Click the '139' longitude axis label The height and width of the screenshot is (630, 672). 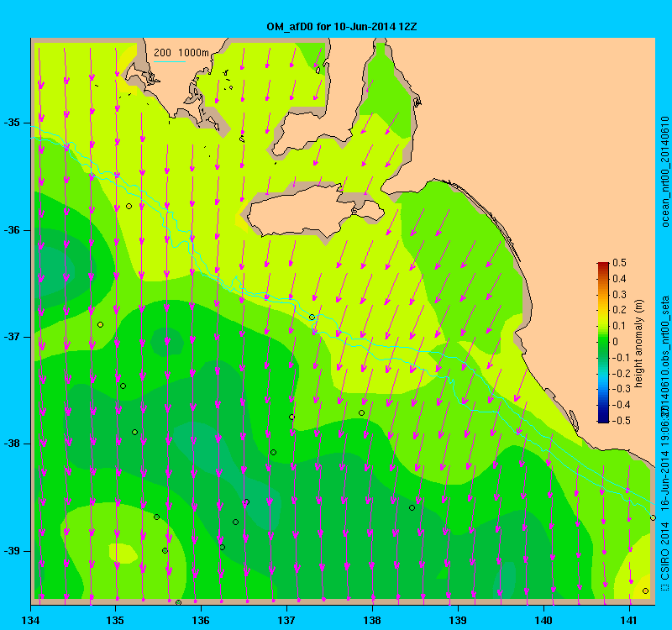point(458,620)
